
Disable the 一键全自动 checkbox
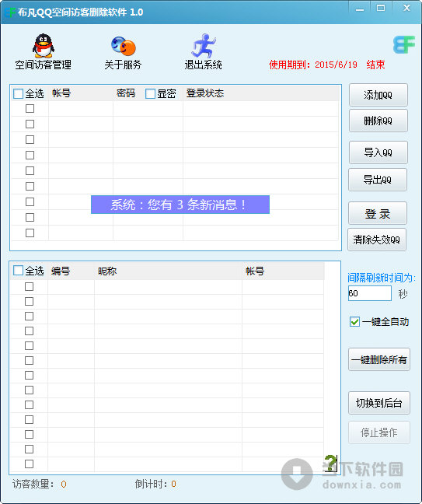point(354,321)
